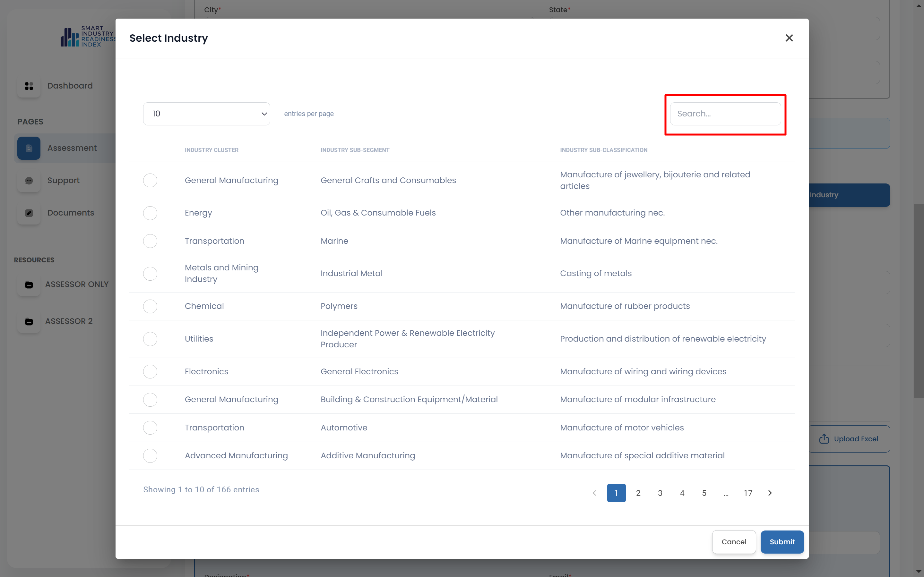Select the Energy industry radio button
The width and height of the screenshot is (924, 577).
click(150, 213)
